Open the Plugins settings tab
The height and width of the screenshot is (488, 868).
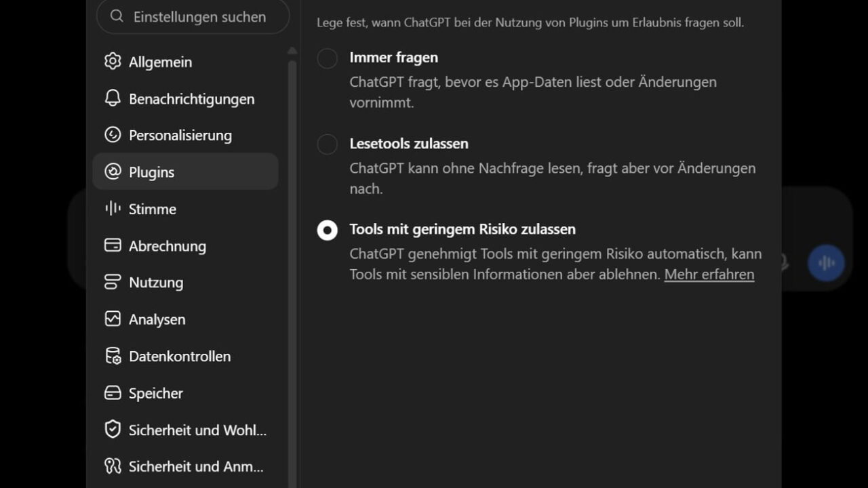[x=185, y=171]
